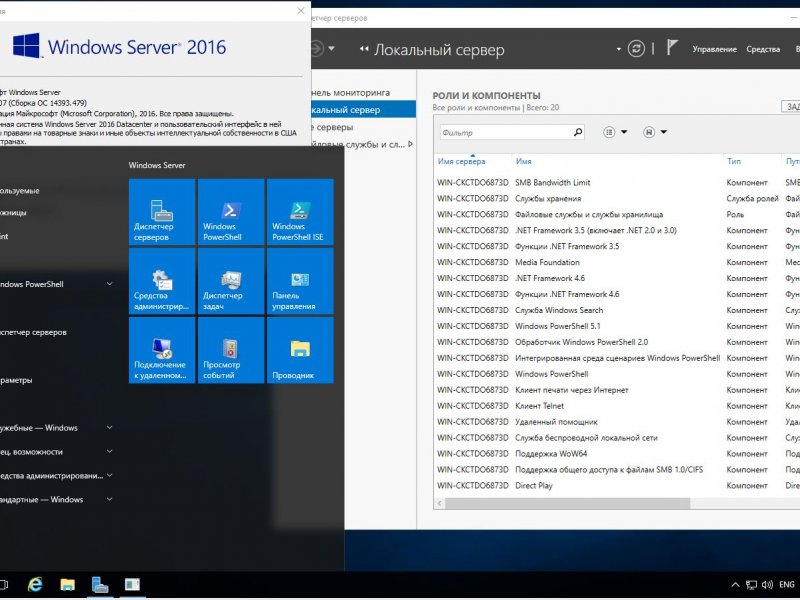Open the Управление menu
This screenshot has height=600, width=800.
pyautogui.click(x=714, y=49)
